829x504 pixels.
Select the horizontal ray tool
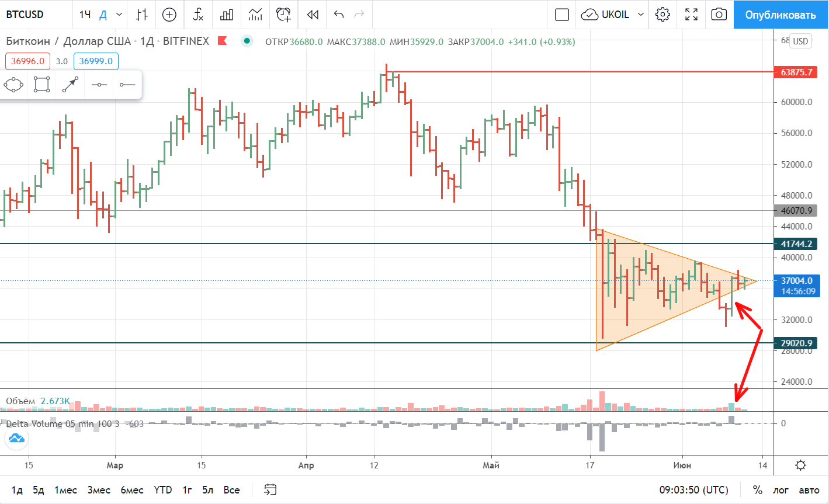pyautogui.click(x=127, y=85)
